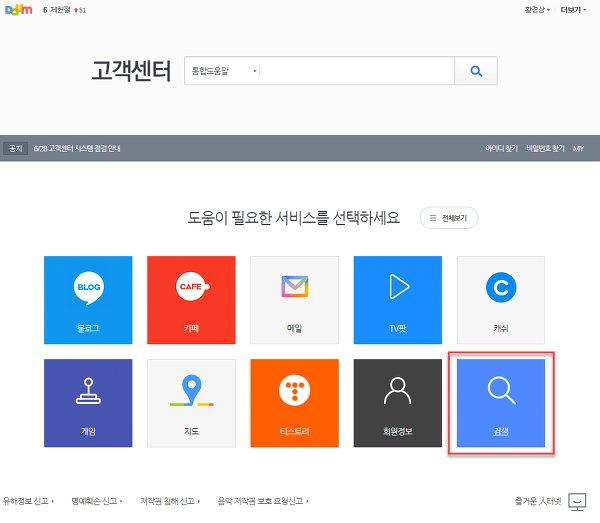This screenshot has height=523, width=600.
Task: Open the user account dropdown at top right
Action: pyautogui.click(x=537, y=10)
